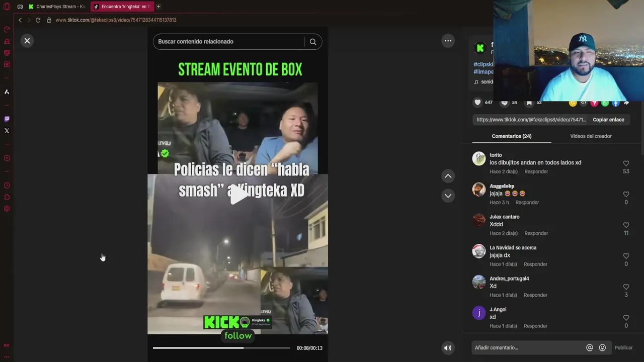The height and width of the screenshot is (362, 644).
Task: Like Andres_portugal4's comment heart
Action: click(626, 287)
